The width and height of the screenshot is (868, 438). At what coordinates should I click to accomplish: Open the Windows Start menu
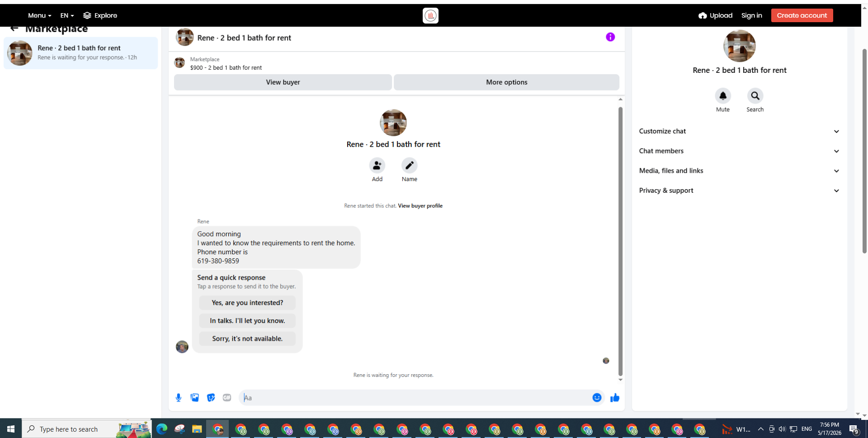(x=11, y=429)
